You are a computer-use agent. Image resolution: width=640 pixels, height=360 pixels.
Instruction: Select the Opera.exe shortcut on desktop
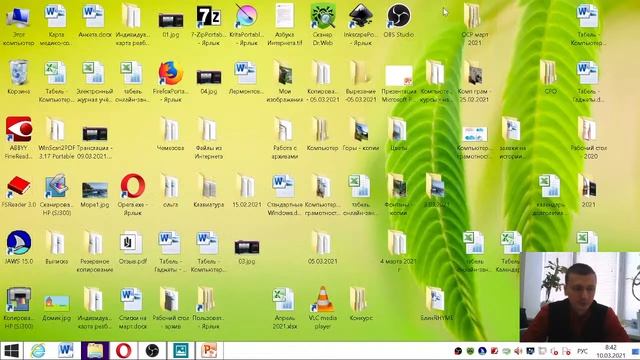coord(132,187)
